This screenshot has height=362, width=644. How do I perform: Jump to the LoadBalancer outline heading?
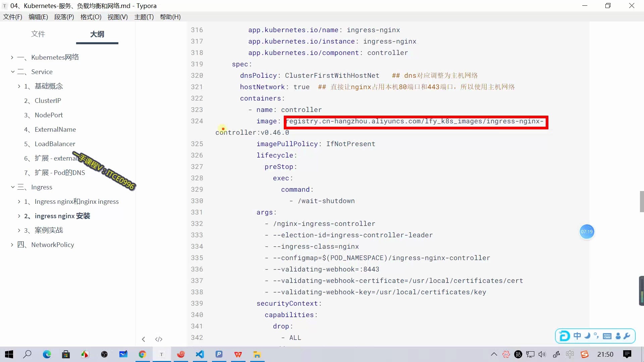55,144
